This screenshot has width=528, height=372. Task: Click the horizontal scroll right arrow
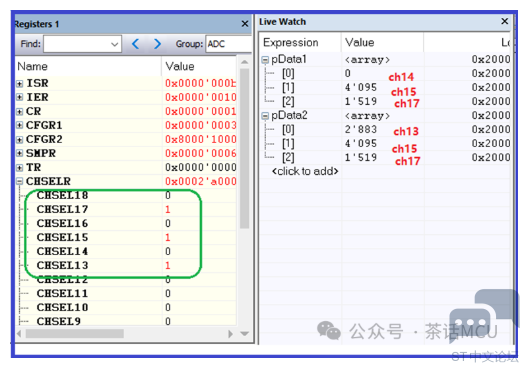(231, 334)
